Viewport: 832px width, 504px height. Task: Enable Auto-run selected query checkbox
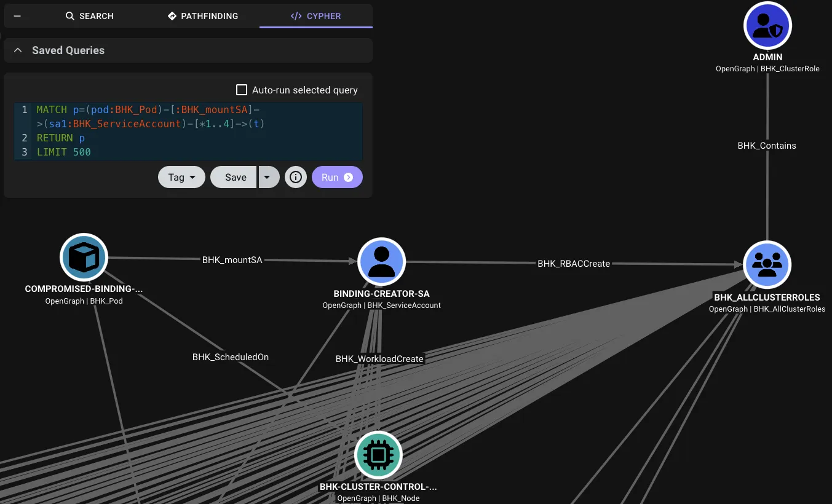[x=242, y=90]
